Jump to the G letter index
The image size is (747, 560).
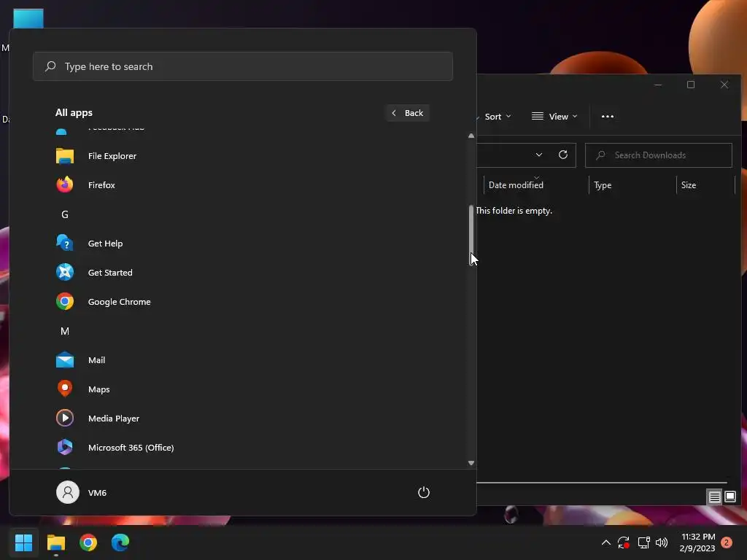(x=65, y=214)
